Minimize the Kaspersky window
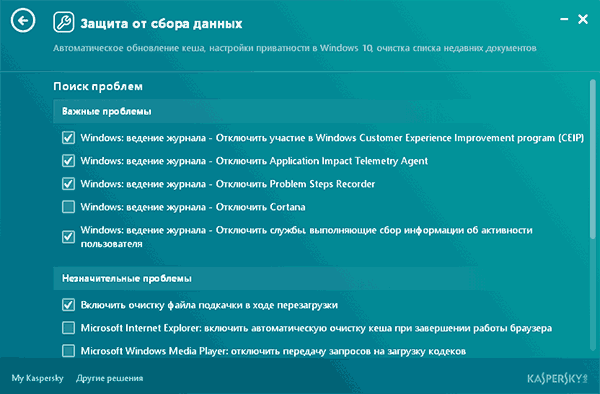600x394 pixels. pos(564,19)
